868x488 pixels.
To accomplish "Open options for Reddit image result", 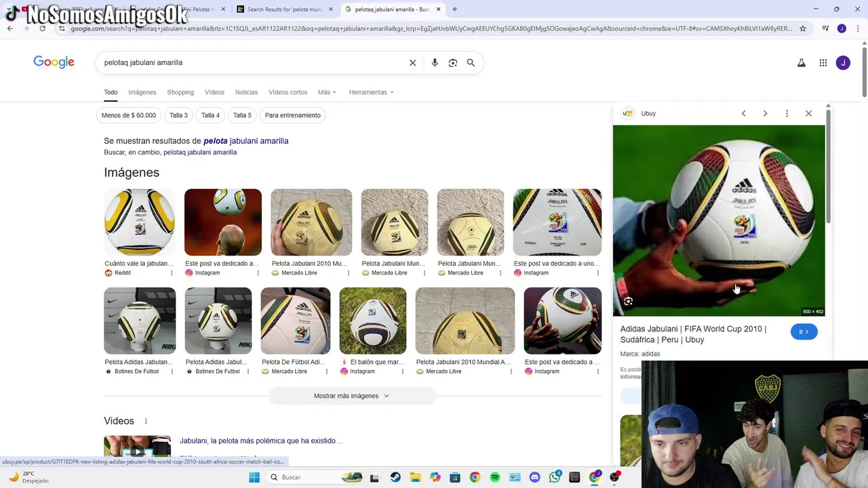I will (172, 272).
